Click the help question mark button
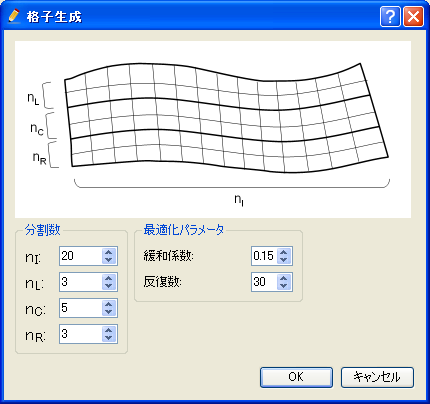430x404 pixels. click(390, 16)
